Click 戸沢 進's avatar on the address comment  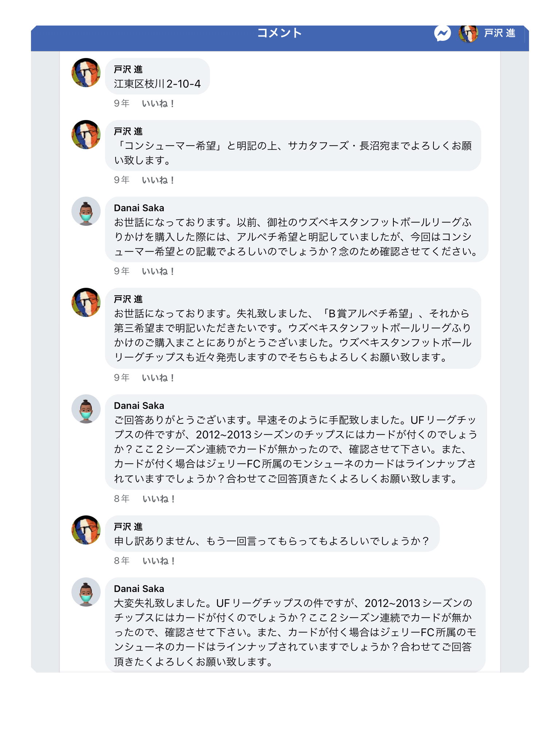pyautogui.click(x=86, y=73)
